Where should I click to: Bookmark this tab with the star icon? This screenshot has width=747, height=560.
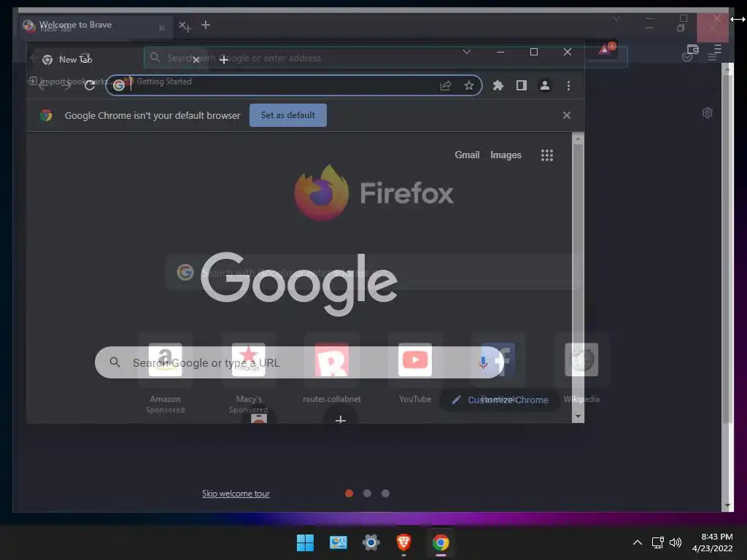point(469,85)
